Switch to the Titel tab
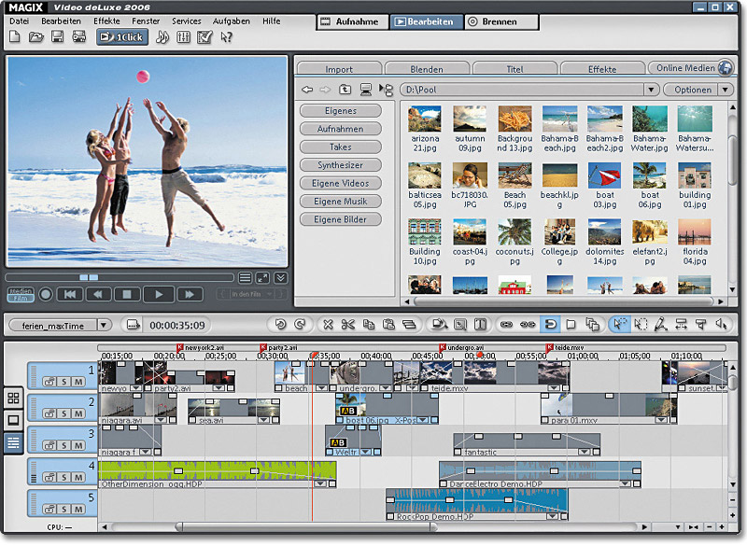The width and height of the screenshot is (747, 560). [x=514, y=68]
